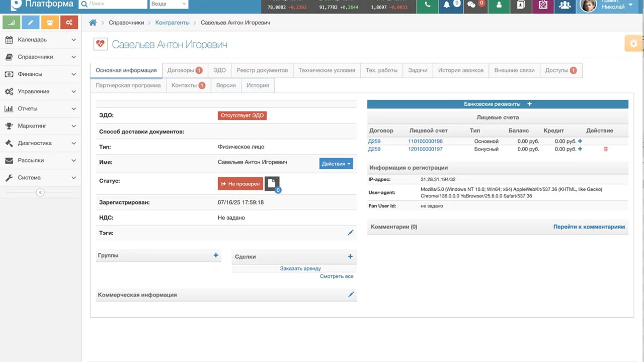Click the red gears shortcut button
Screen dimensions: 644x362
pos(69,23)
